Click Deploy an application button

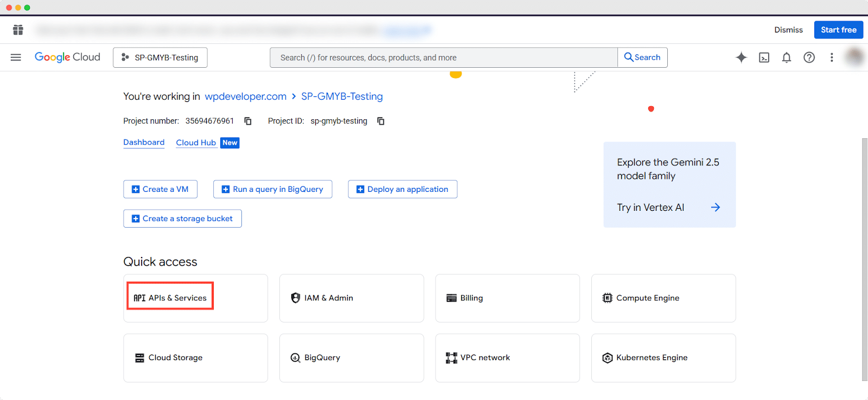[x=403, y=189]
